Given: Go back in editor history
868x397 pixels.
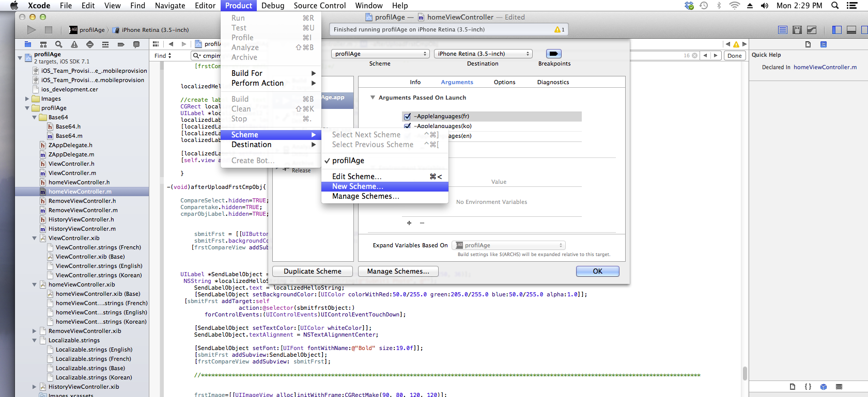Looking at the screenshot, I should pos(171,44).
